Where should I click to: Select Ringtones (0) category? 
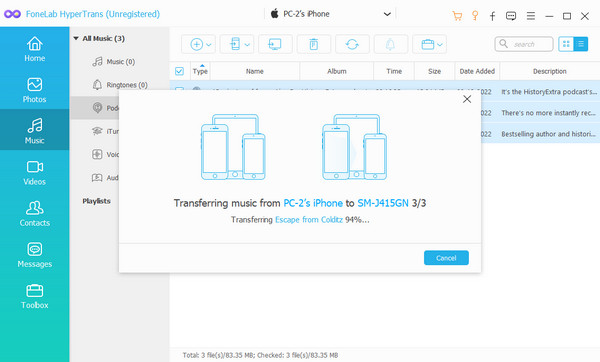pos(120,85)
